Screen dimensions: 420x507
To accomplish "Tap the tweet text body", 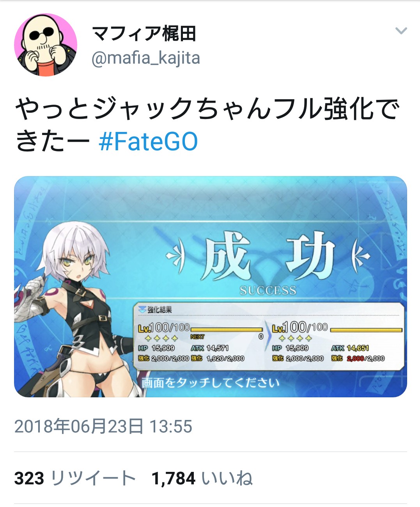I will 207,125.
